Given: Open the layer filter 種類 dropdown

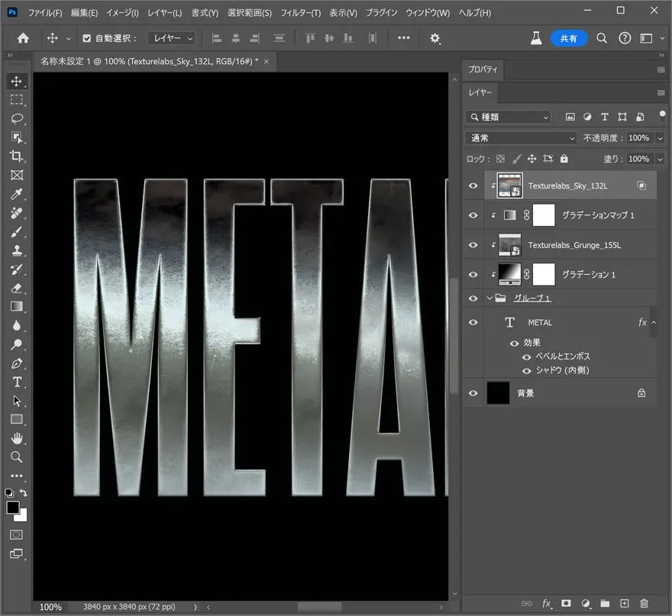Looking at the screenshot, I should (509, 117).
